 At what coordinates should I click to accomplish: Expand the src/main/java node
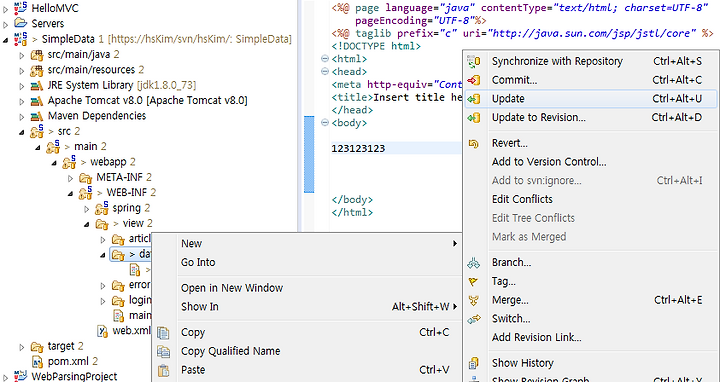pos(21,56)
